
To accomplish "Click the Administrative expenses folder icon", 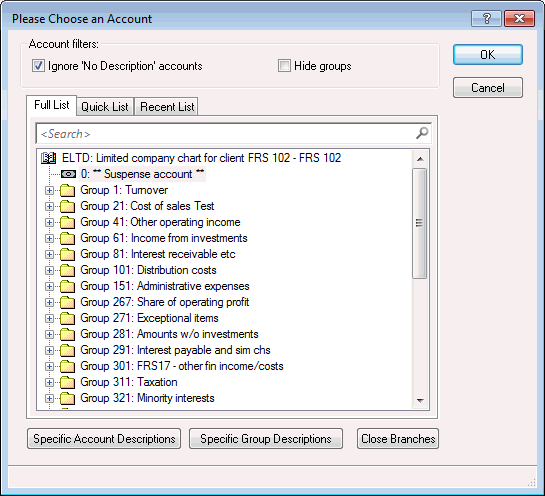I will (67, 286).
